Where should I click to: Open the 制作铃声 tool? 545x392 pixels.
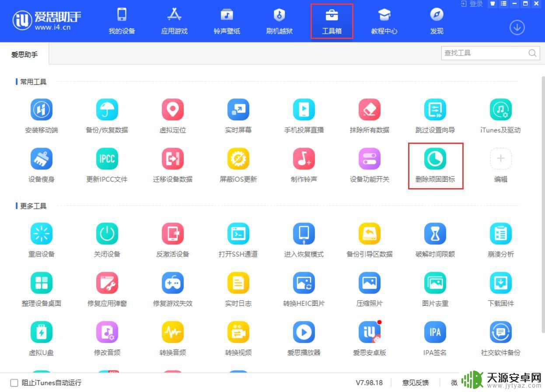304,158
